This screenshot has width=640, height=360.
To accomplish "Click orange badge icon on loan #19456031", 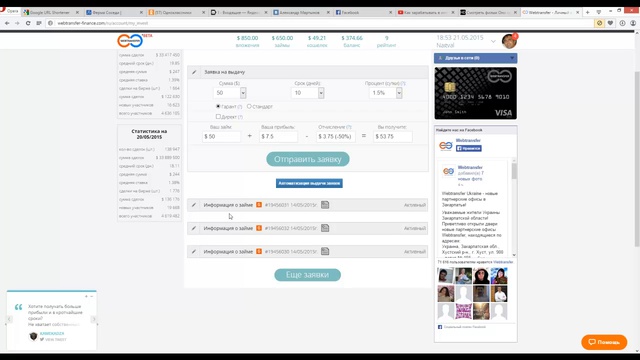I will 259,205.
